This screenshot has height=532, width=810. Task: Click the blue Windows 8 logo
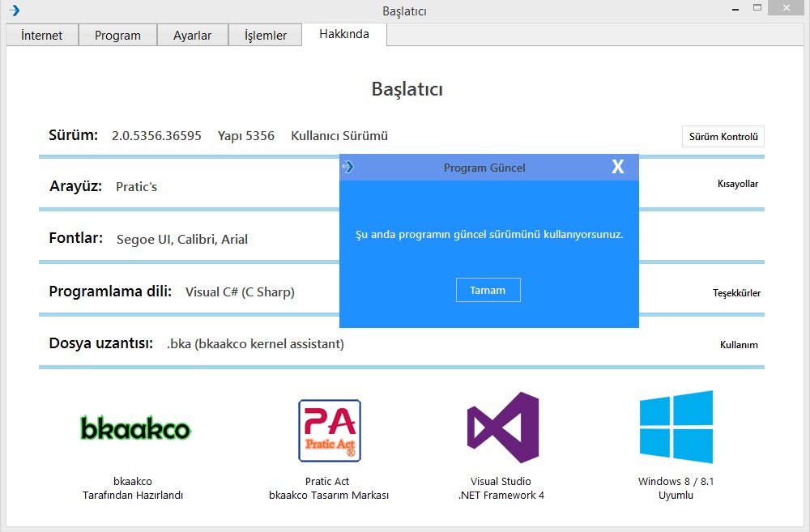[676, 427]
